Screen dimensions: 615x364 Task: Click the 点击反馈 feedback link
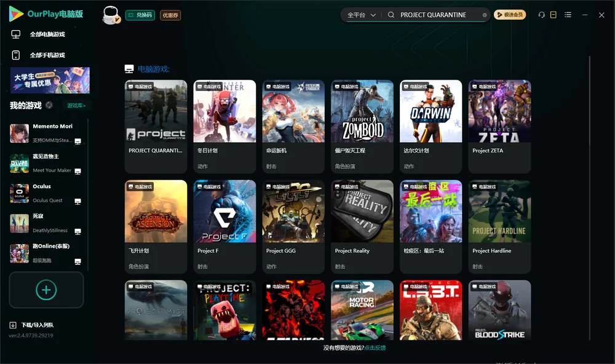(375, 347)
